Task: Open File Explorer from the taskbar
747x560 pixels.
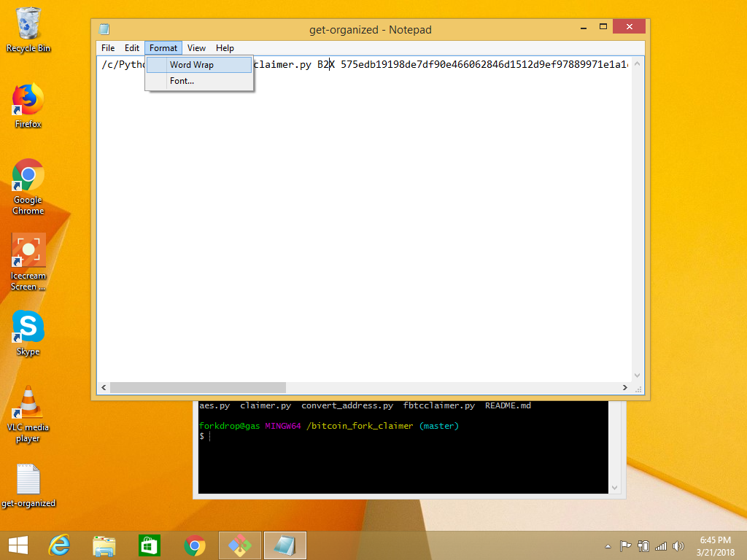Action: point(104,545)
